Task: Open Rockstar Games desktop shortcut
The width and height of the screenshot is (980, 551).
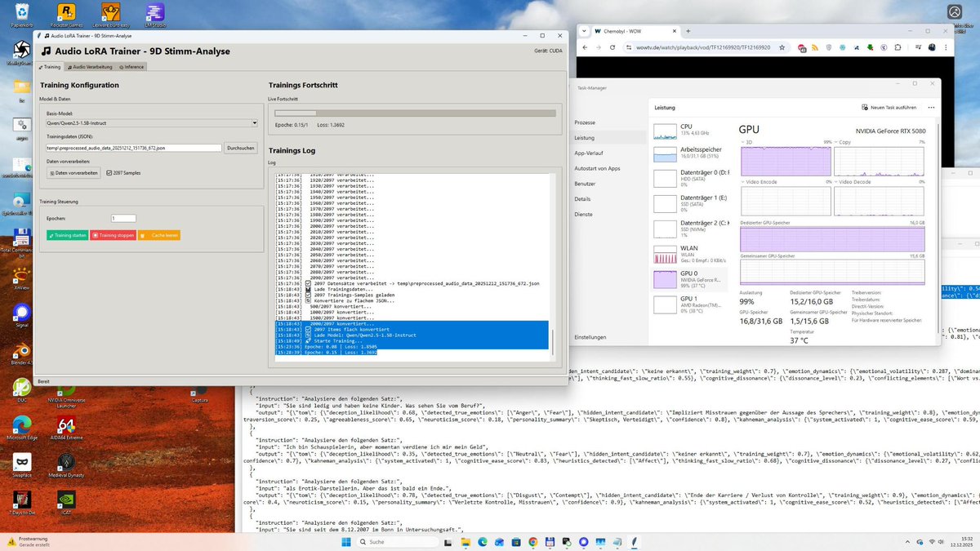Action: click(65, 14)
